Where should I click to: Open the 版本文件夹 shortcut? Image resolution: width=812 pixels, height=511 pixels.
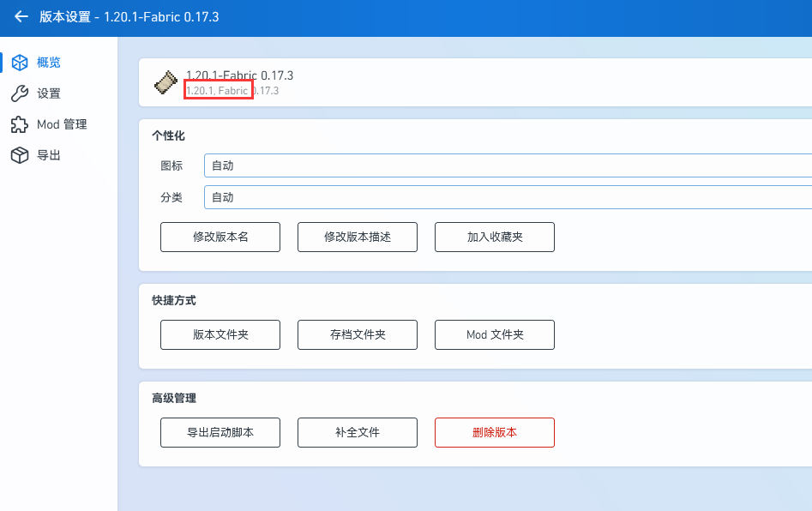[x=220, y=334]
